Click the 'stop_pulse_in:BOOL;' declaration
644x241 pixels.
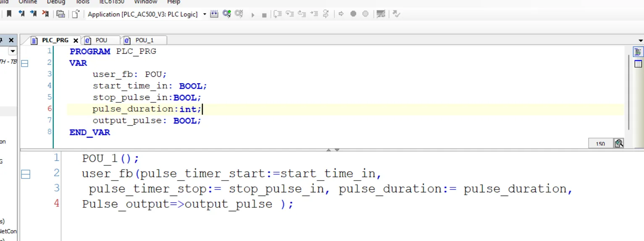147,98
